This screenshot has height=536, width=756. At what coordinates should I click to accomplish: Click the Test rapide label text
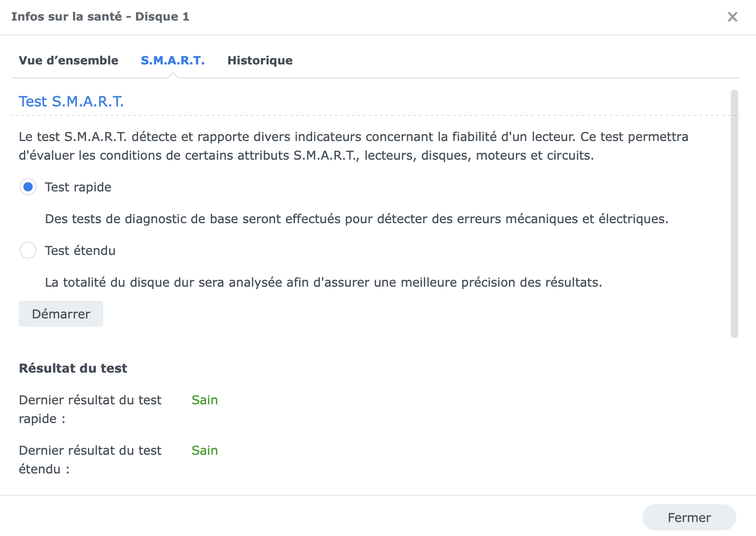78,187
